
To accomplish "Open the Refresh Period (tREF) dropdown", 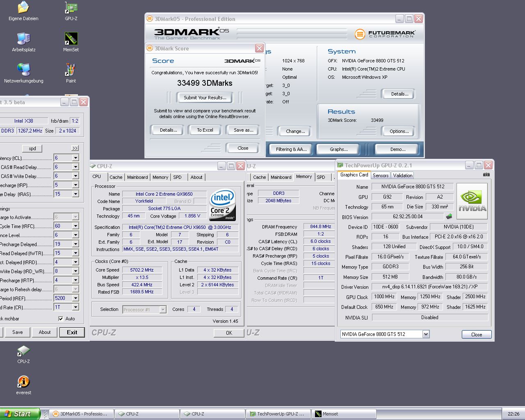I will [x=75, y=298].
